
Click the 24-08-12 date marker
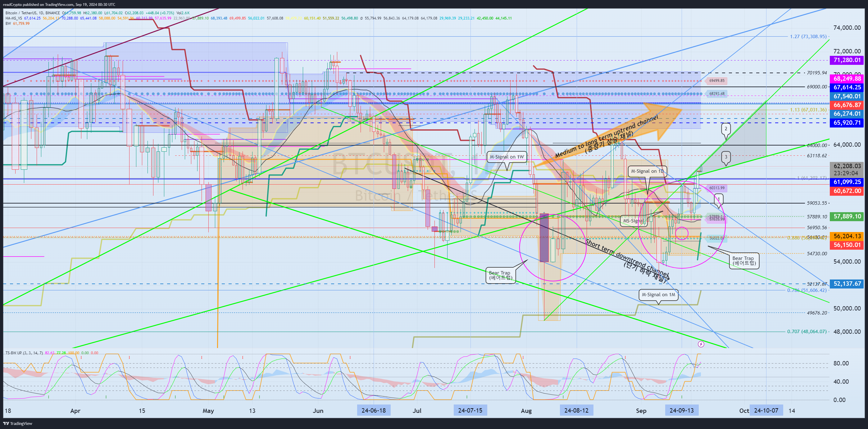(x=576, y=410)
